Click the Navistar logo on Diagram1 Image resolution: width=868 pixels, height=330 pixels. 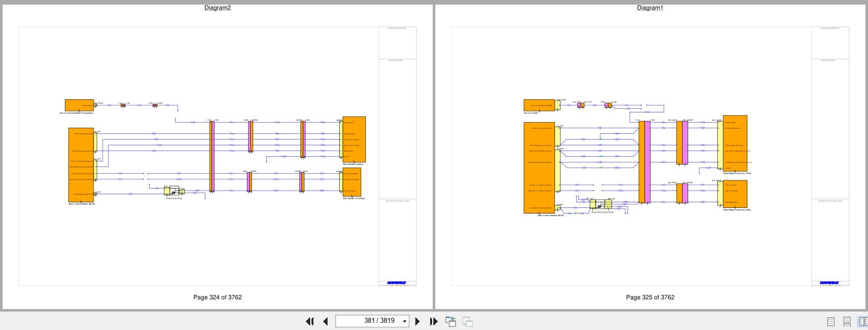tap(829, 282)
